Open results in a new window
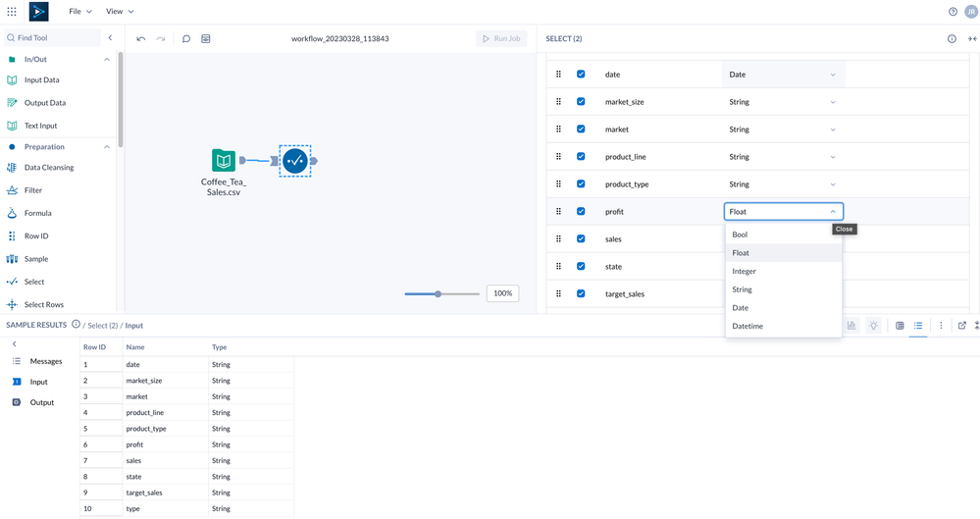Viewport: 980px width, 519px height. coord(962,325)
